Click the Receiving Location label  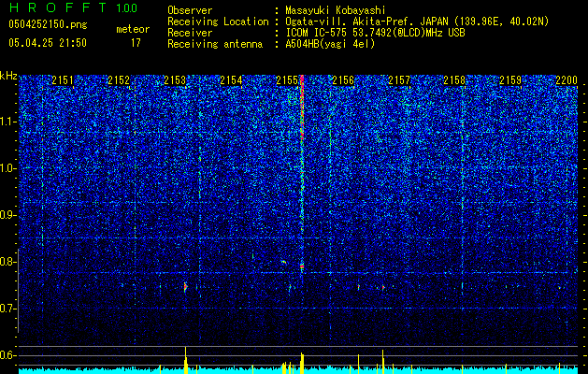[218, 22]
